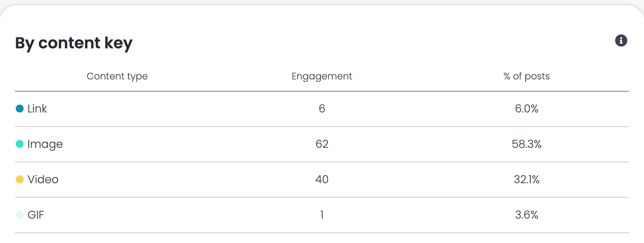Click the 32.1% posts value for Video
The image size is (644, 243).
click(527, 179)
